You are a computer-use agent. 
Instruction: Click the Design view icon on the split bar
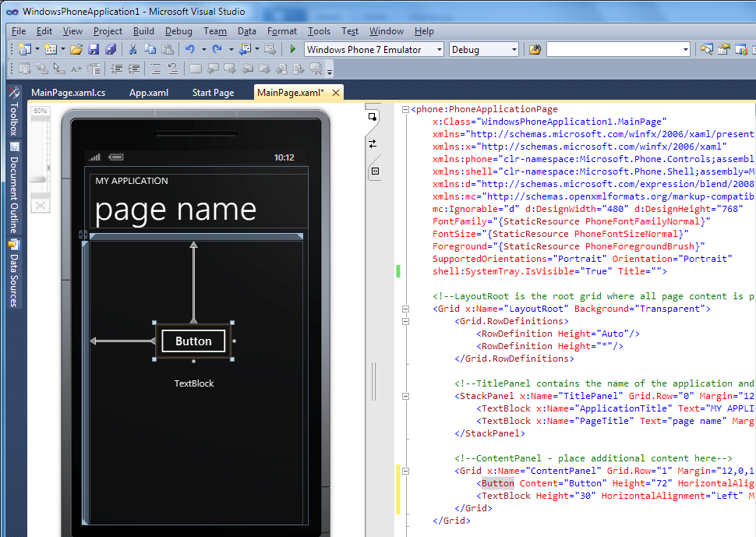click(x=373, y=117)
